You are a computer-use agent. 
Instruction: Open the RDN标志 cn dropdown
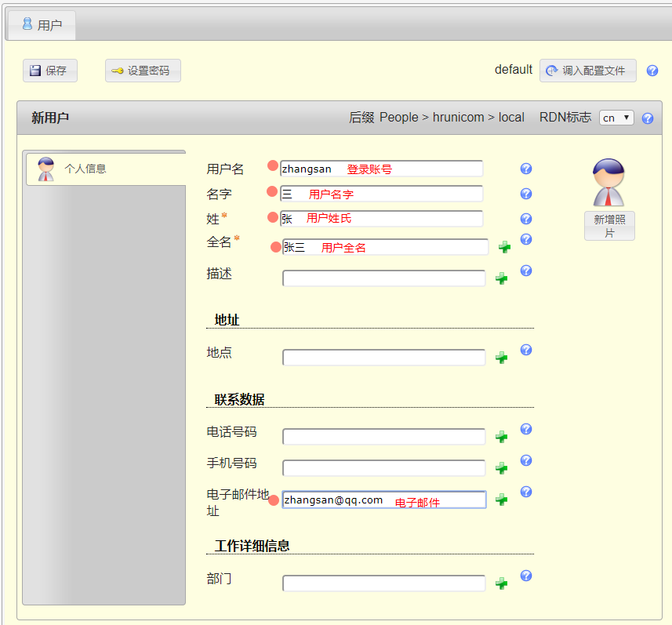616,118
